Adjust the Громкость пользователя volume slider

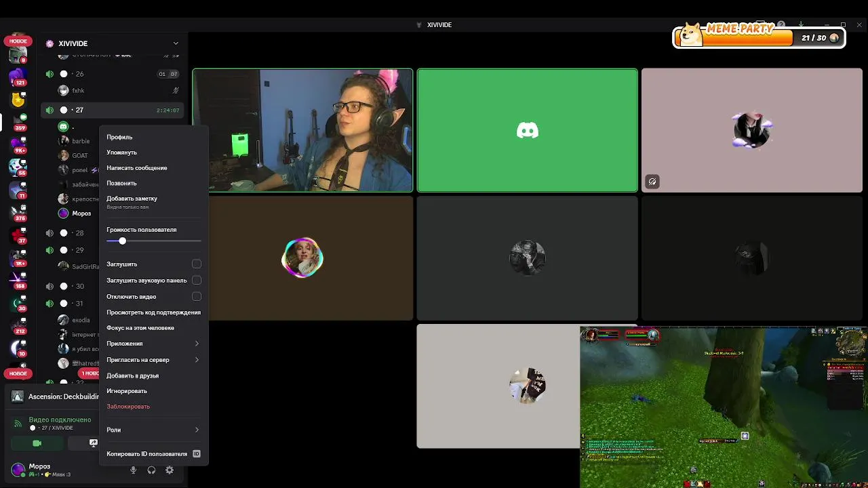click(x=154, y=241)
